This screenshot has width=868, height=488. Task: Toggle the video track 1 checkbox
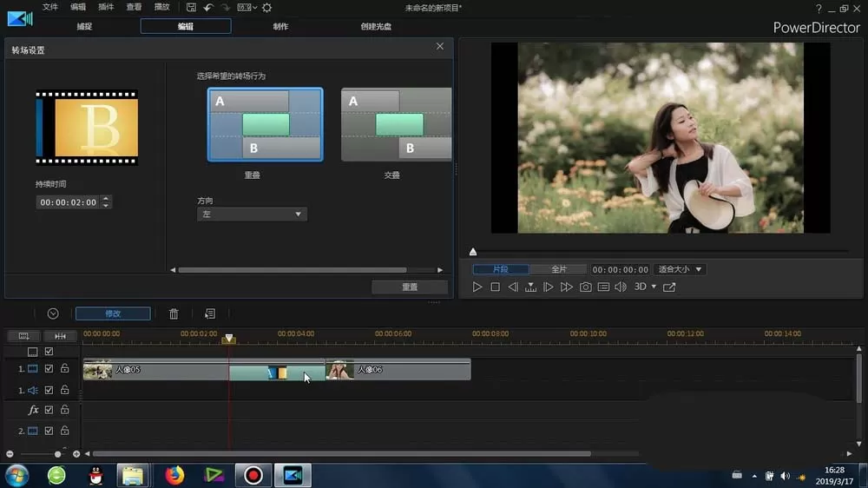coord(49,368)
